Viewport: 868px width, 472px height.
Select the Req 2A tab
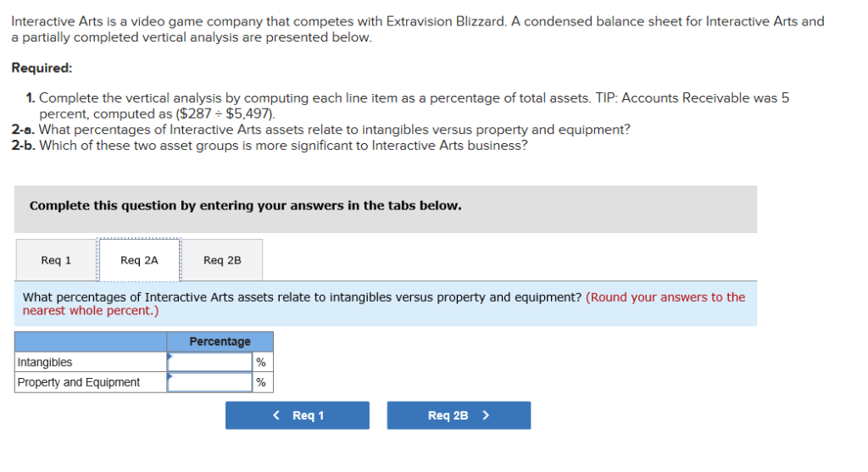(139, 260)
